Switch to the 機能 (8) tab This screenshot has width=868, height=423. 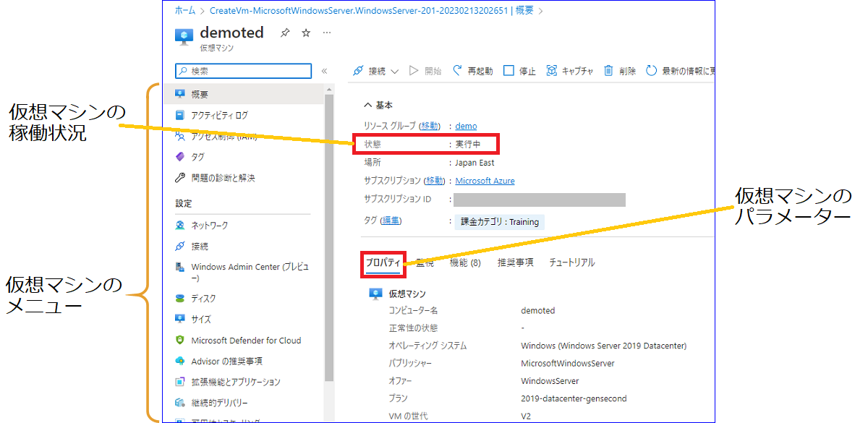(x=465, y=262)
